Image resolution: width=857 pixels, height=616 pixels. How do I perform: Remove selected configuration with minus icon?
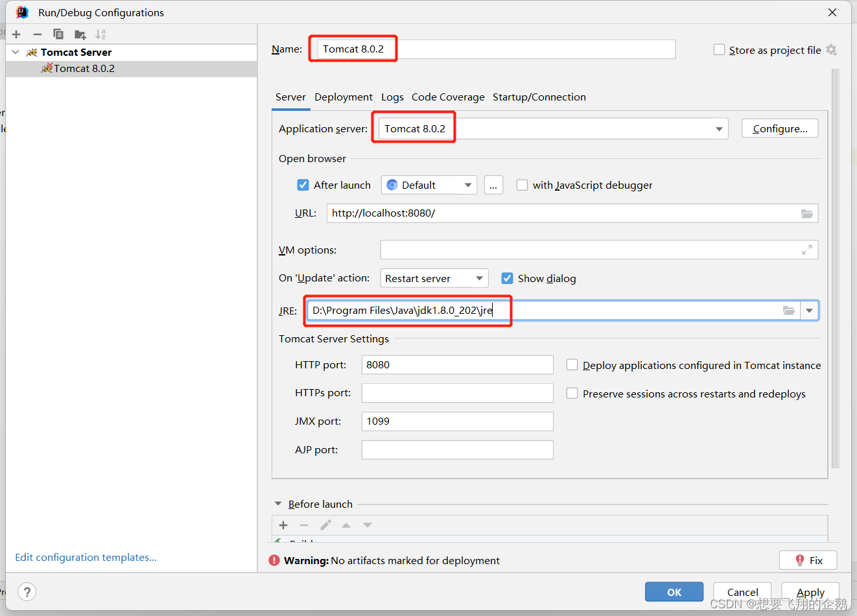pos(38,34)
